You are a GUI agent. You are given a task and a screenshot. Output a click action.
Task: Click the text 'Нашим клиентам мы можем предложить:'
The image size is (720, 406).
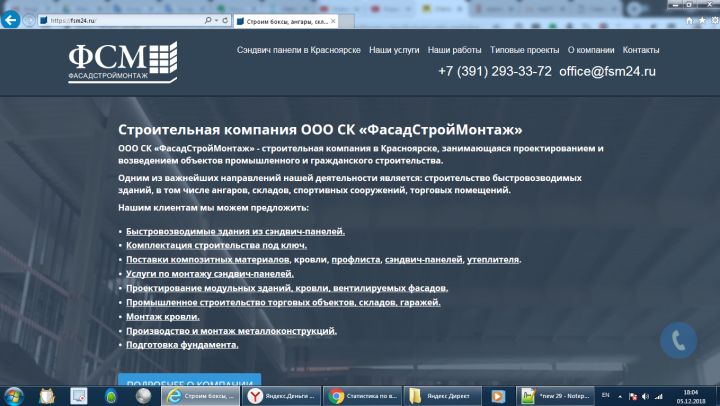click(x=214, y=208)
